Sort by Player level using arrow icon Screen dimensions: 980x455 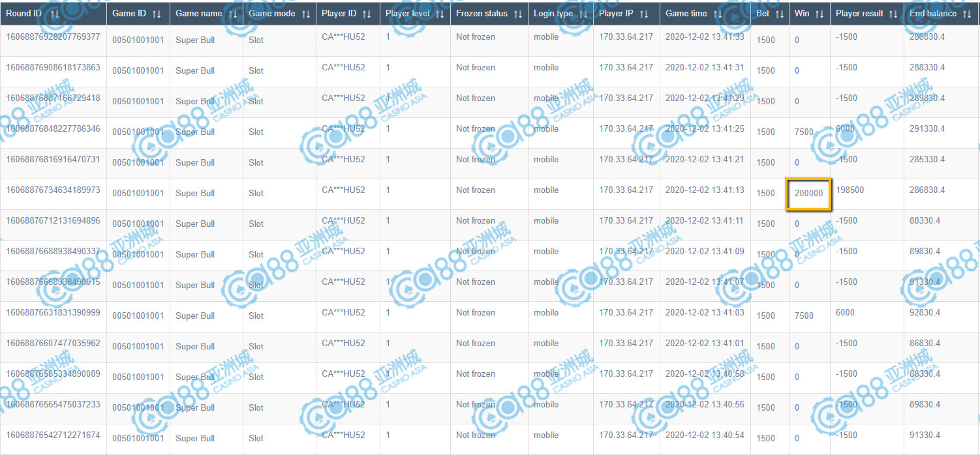(439, 14)
